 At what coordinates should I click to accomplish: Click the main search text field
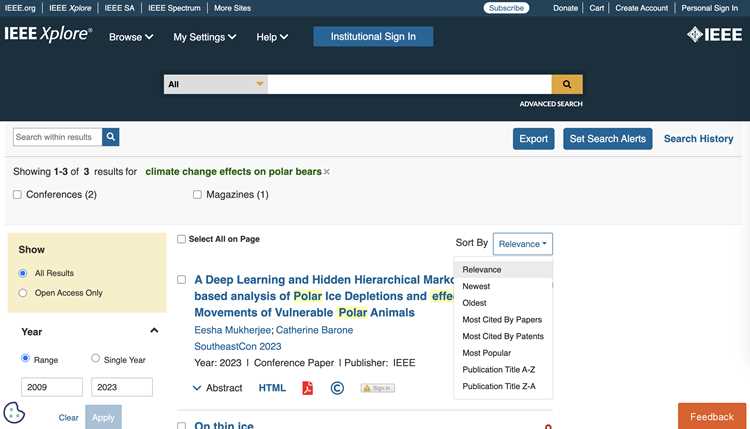[x=409, y=84]
